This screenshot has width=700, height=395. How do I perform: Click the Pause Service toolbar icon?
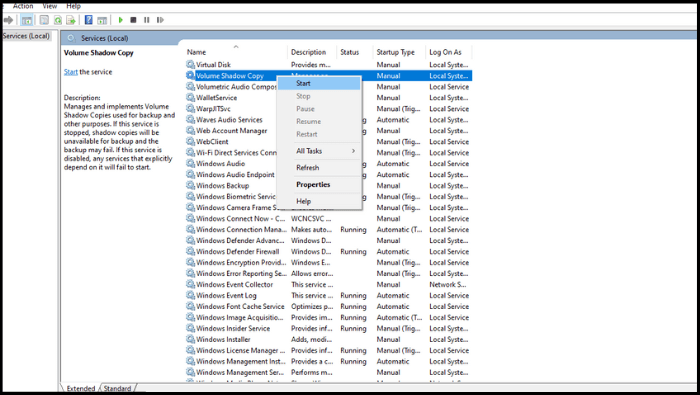pos(146,20)
